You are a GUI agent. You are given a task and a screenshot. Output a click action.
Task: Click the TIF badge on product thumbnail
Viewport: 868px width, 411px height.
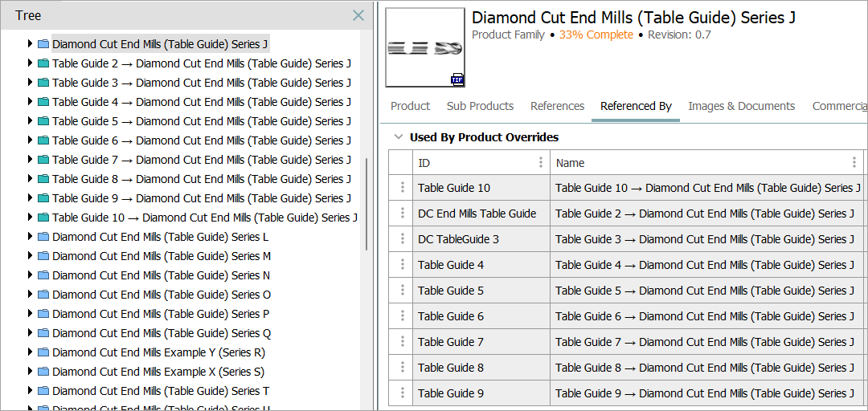click(x=457, y=79)
